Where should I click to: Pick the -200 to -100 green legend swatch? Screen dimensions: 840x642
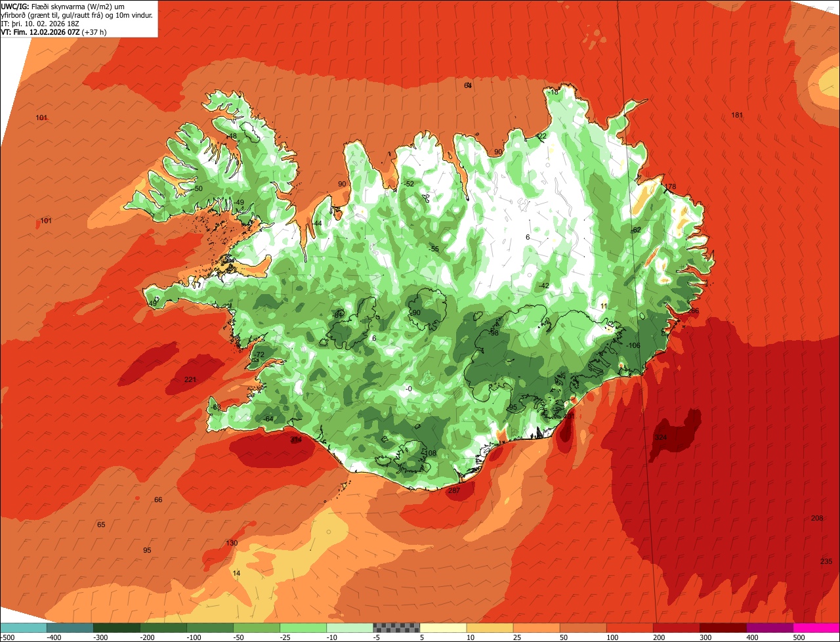pyautogui.click(x=163, y=628)
